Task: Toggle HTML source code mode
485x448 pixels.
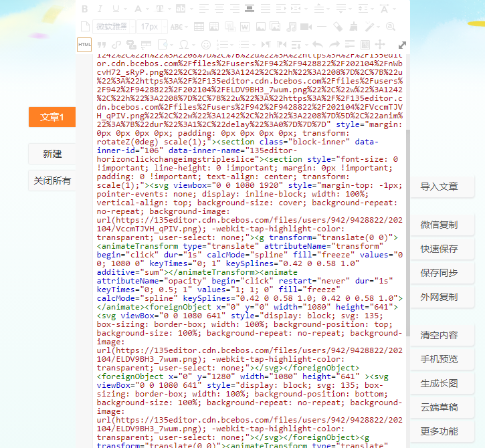Action: pyautogui.click(x=84, y=45)
